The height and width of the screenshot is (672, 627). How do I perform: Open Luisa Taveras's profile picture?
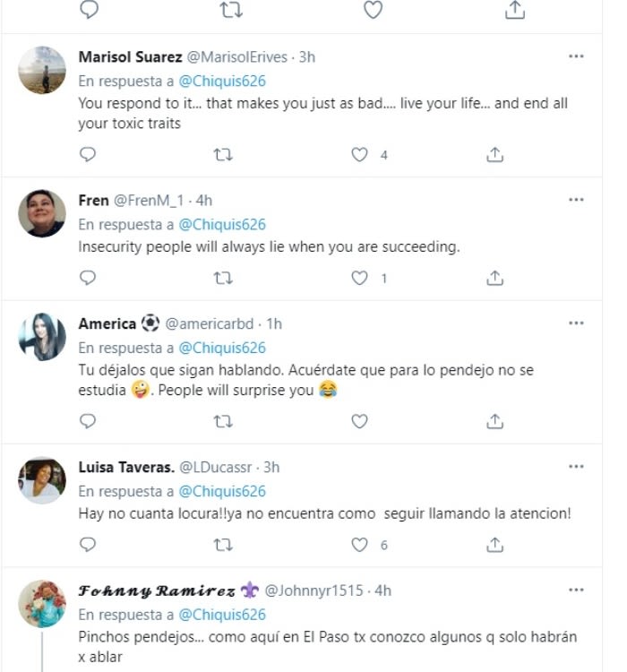coord(42,480)
